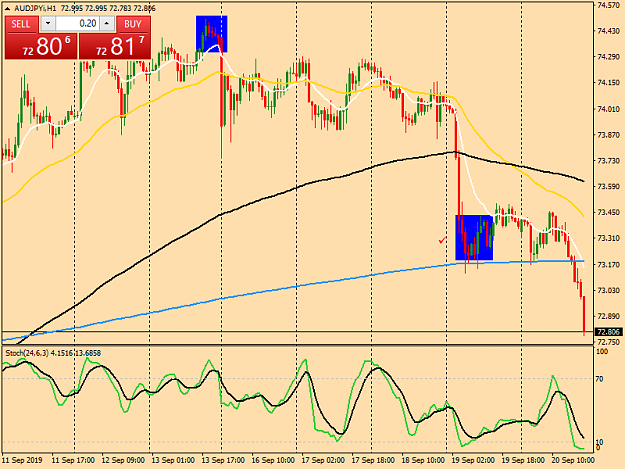625x469 pixels.
Task: Click the 13 Sep 01:00 time label
Action: click(x=173, y=460)
